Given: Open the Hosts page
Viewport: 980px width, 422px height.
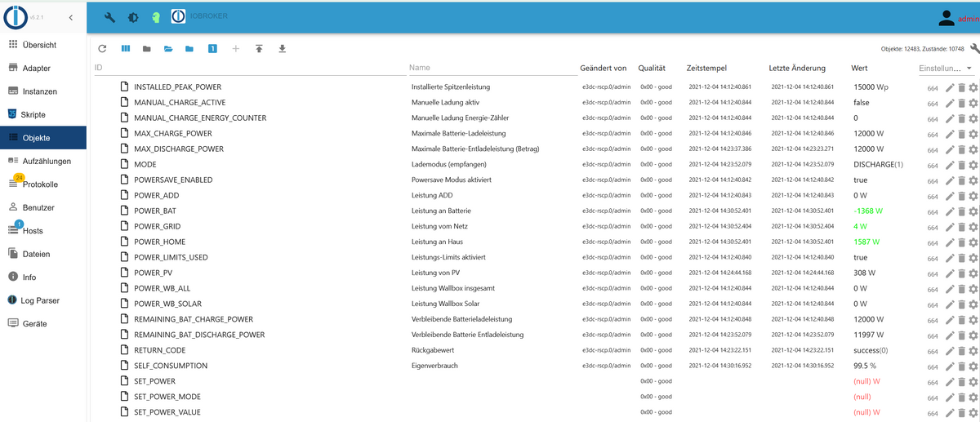Looking at the screenshot, I should click(43, 231).
